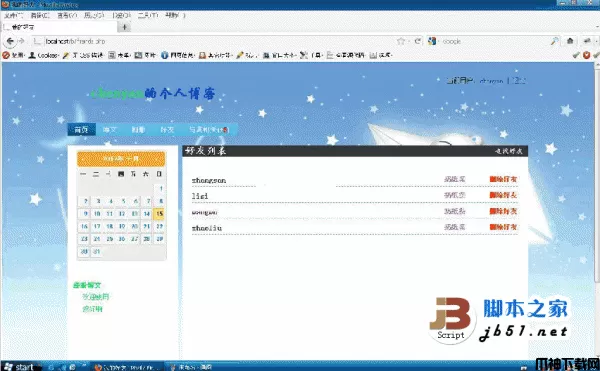This screenshot has width=600, height=371.
Task: Go to previous month in calendar header
Action: pyautogui.click(x=83, y=159)
